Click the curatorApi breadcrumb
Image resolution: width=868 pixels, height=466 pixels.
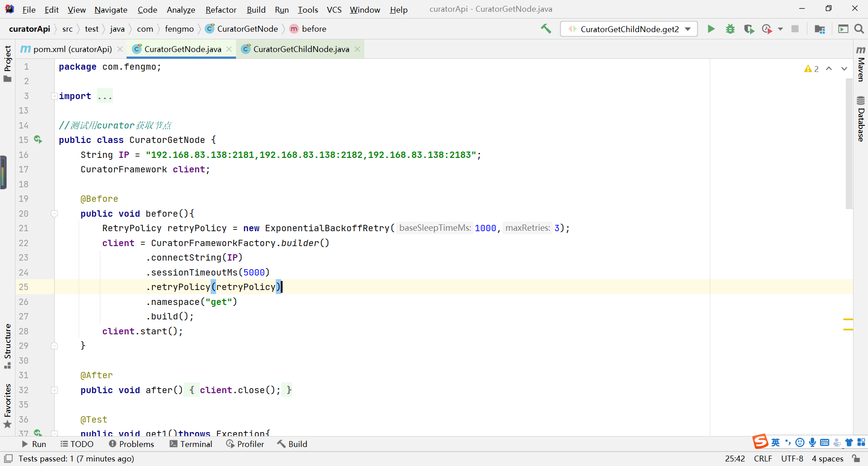[29, 29]
